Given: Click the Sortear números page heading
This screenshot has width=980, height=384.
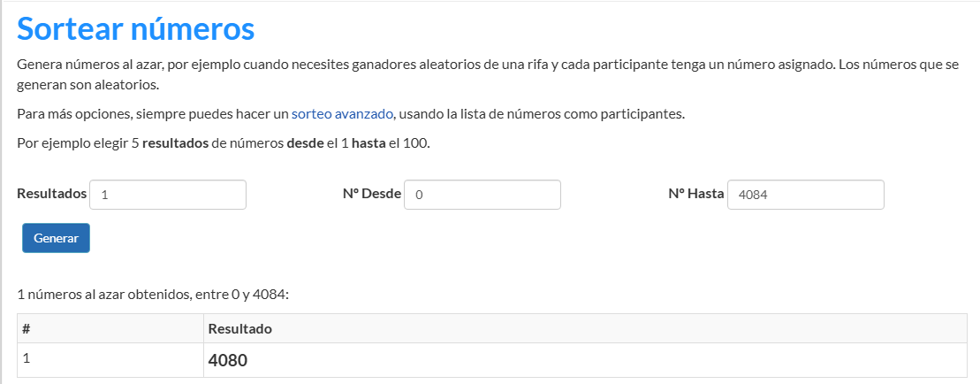Looking at the screenshot, I should coord(135,29).
